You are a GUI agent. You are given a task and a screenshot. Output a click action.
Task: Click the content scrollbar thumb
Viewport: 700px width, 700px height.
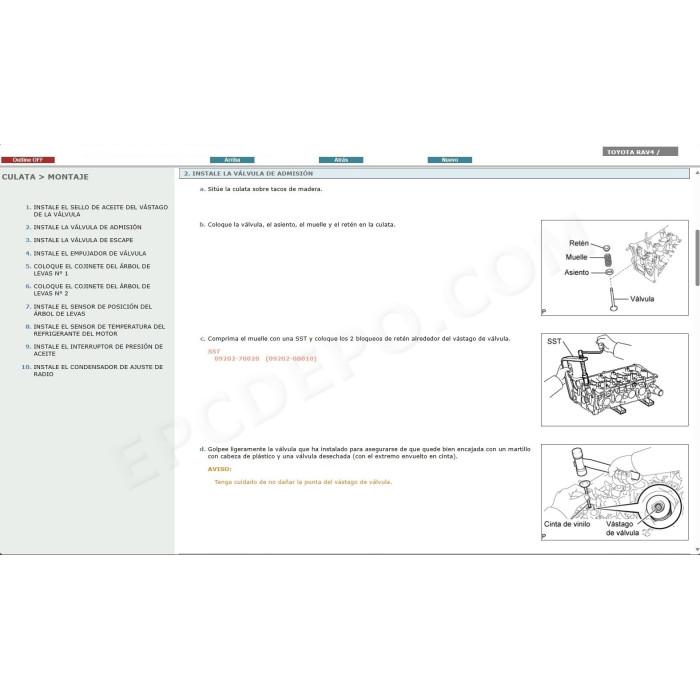click(x=697, y=258)
